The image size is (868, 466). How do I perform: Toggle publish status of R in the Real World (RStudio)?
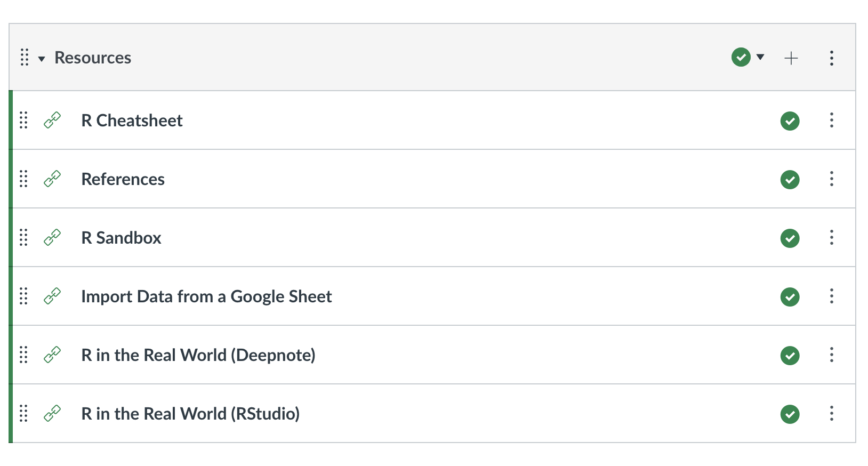pyautogui.click(x=790, y=414)
